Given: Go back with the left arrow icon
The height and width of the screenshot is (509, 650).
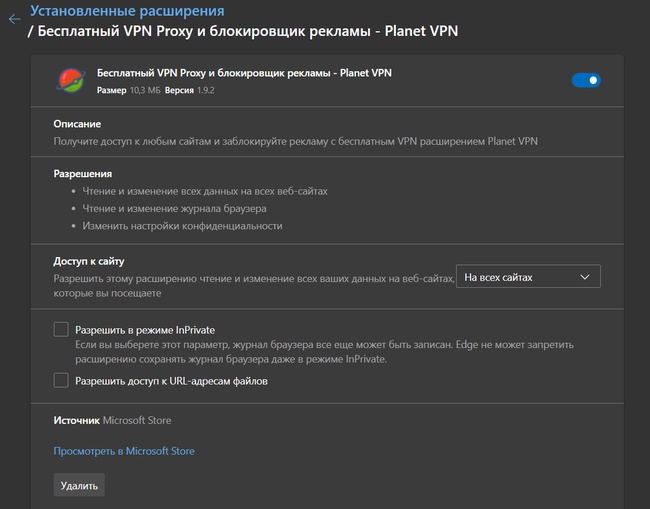Looking at the screenshot, I should pos(15,19).
